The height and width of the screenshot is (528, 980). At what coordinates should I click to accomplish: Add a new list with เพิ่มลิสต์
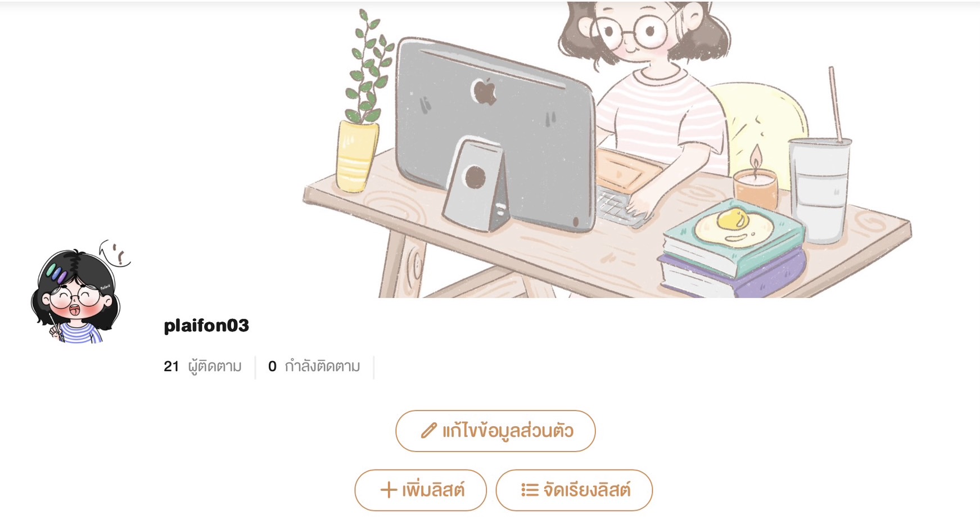point(421,490)
